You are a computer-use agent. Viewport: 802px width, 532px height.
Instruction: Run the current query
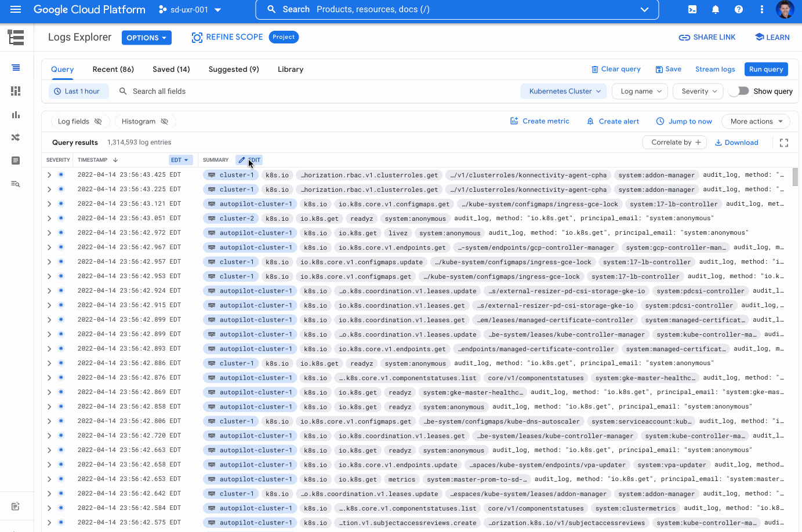click(766, 69)
